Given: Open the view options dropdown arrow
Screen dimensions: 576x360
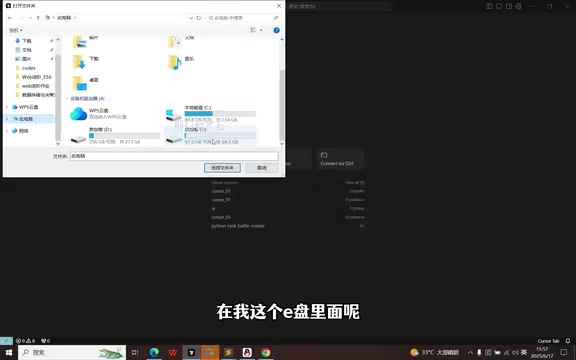Looking at the screenshot, I should point(261,30).
